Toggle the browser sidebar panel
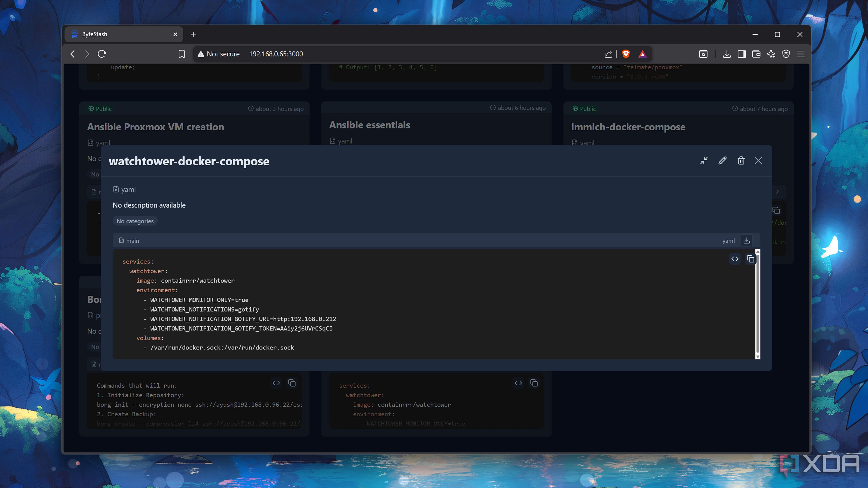 (x=741, y=54)
